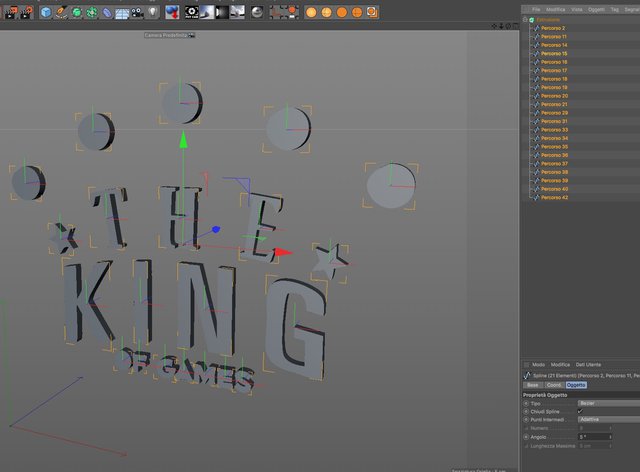Toggle the animation circle beside Punti Intermedi
This screenshot has height=472, width=640.
(526, 420)
